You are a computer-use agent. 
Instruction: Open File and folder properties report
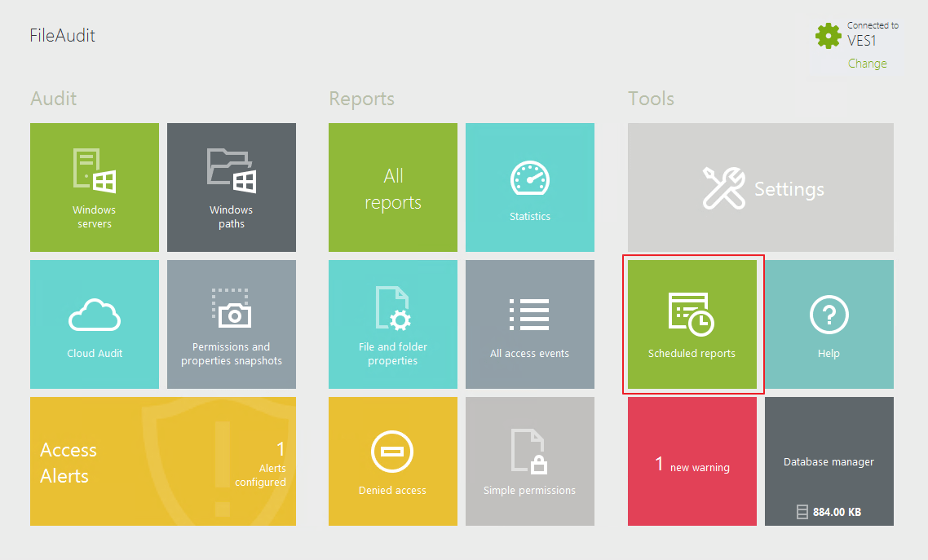(393, 324)
